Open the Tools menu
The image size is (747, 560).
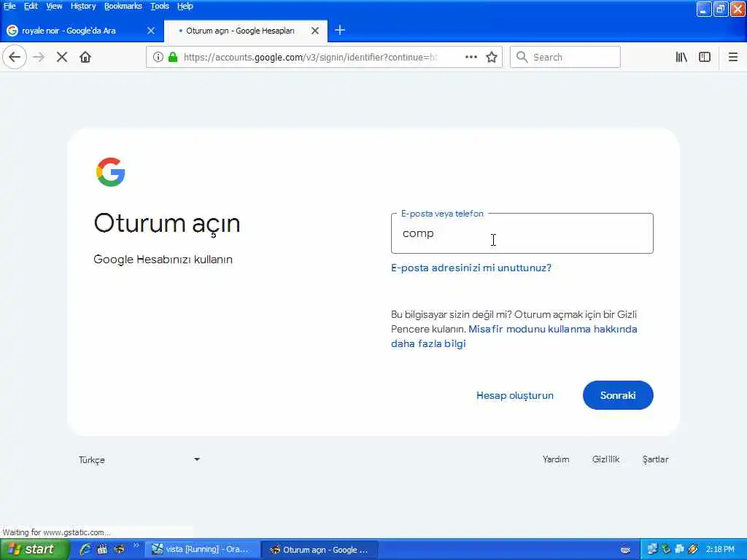(160, 6)
